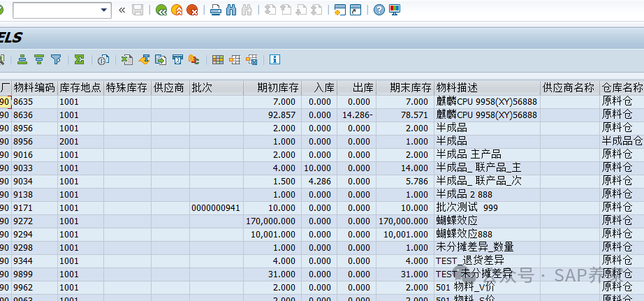Sort the list in descending order

coord(39,59)
